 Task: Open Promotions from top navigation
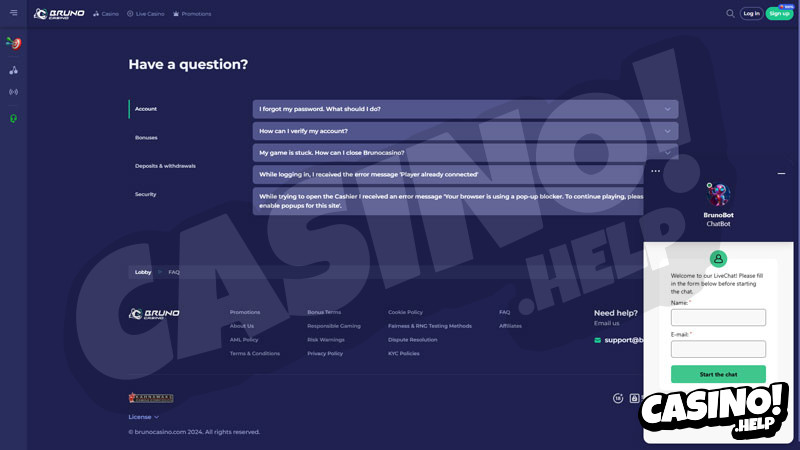(192, 14)
